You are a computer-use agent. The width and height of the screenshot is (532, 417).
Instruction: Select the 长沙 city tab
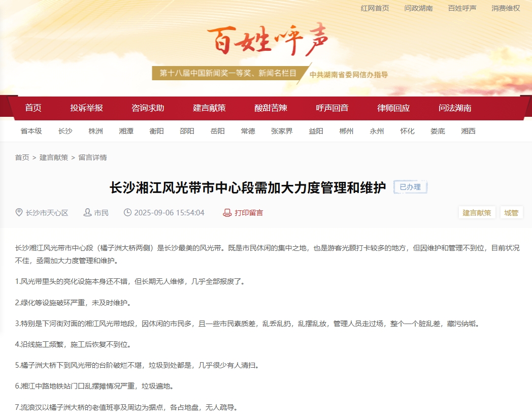point(65,131)
